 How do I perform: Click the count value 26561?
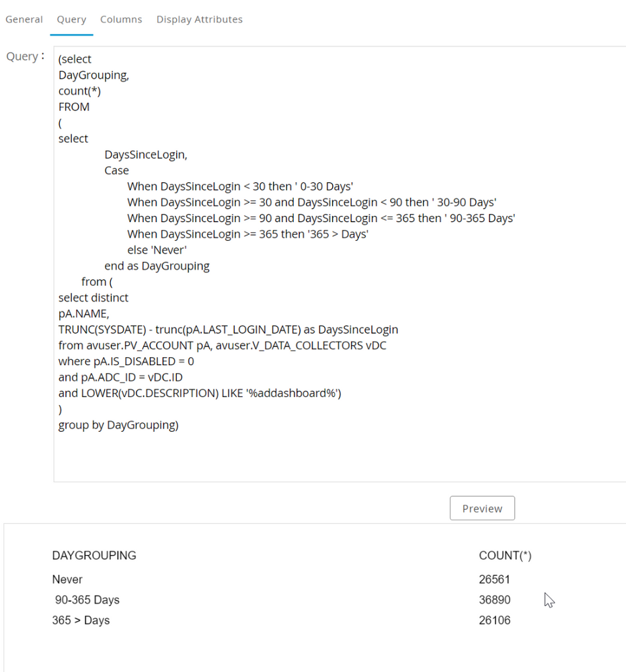(494, 579)
